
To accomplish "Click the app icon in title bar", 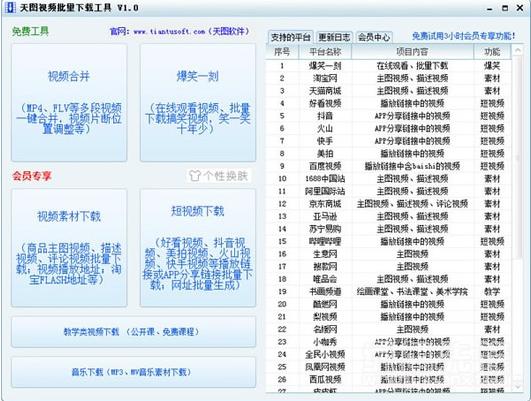I will (10, 7).
